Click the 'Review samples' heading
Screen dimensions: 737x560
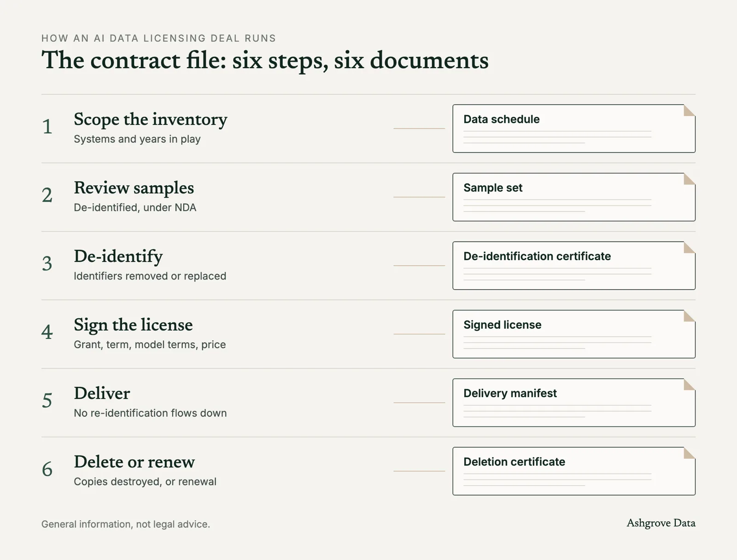pos(134,188)
